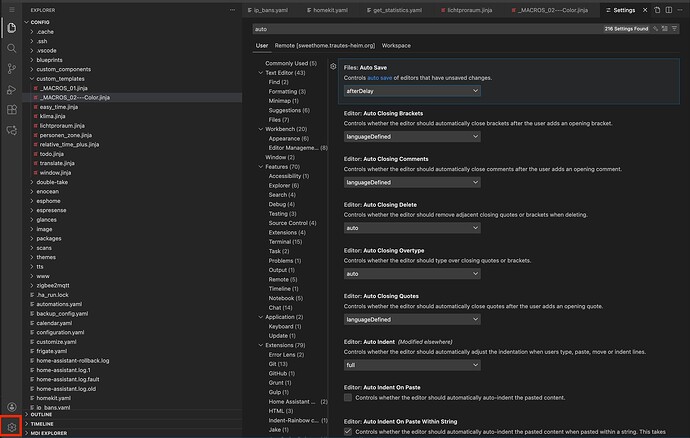Open easy_time.jinja in explorer

tap(59, 107)
